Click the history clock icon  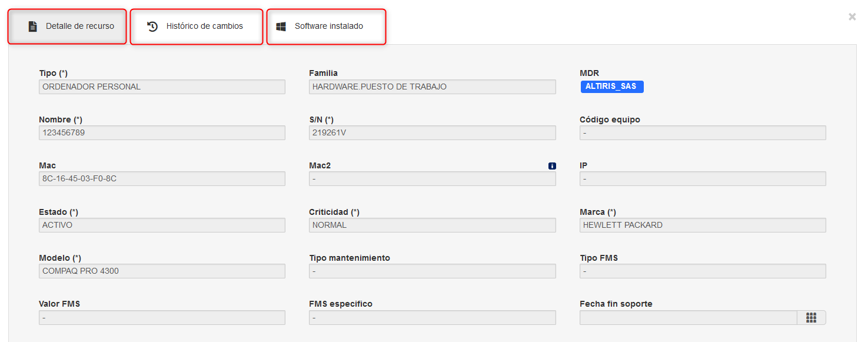(x=152, y=26)
